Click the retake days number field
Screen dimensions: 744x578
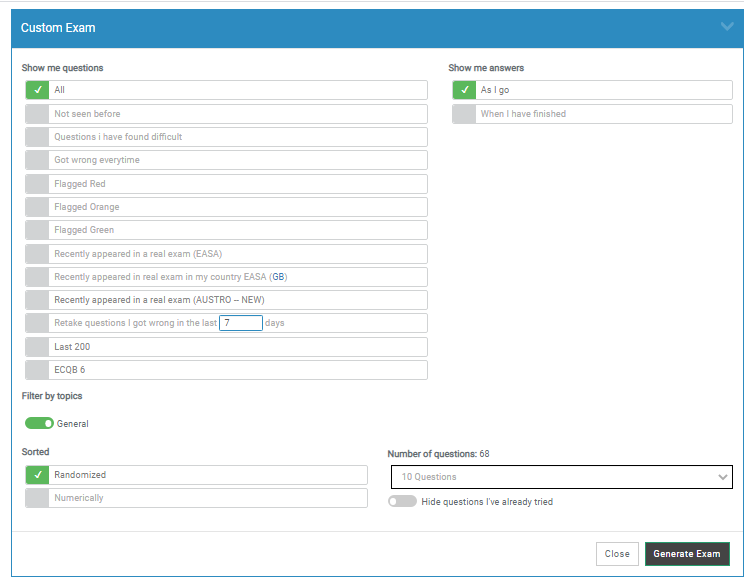pos(241,323)
